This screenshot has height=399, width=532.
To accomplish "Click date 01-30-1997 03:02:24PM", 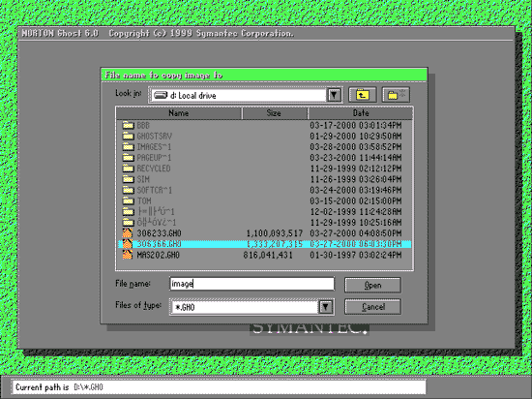I will click(x=356, y=255).
